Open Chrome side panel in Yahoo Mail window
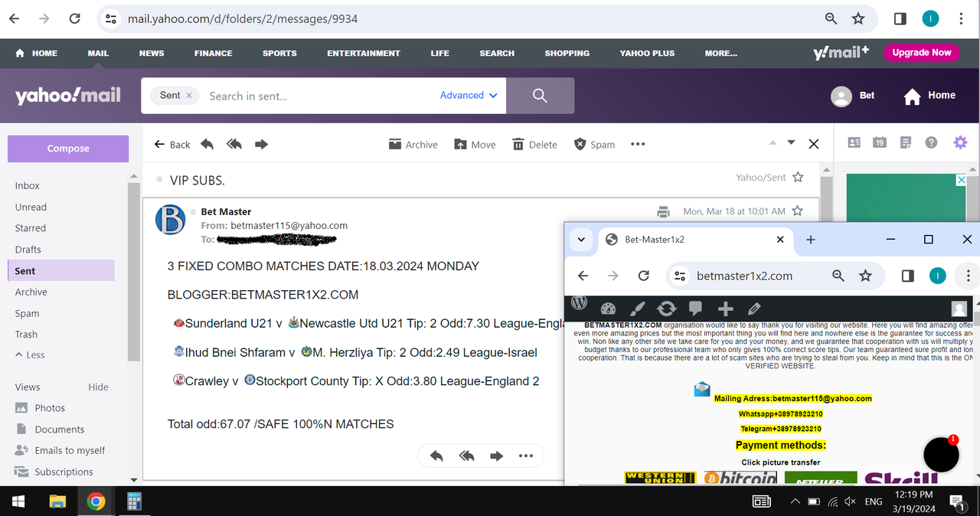The height and width of the screenshot is (516, 980). [900, 18]
